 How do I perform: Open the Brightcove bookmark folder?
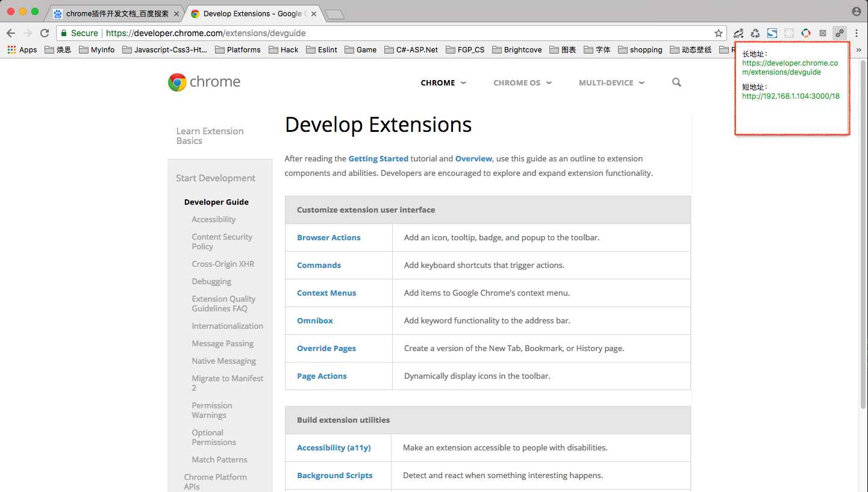pos(517,50)
